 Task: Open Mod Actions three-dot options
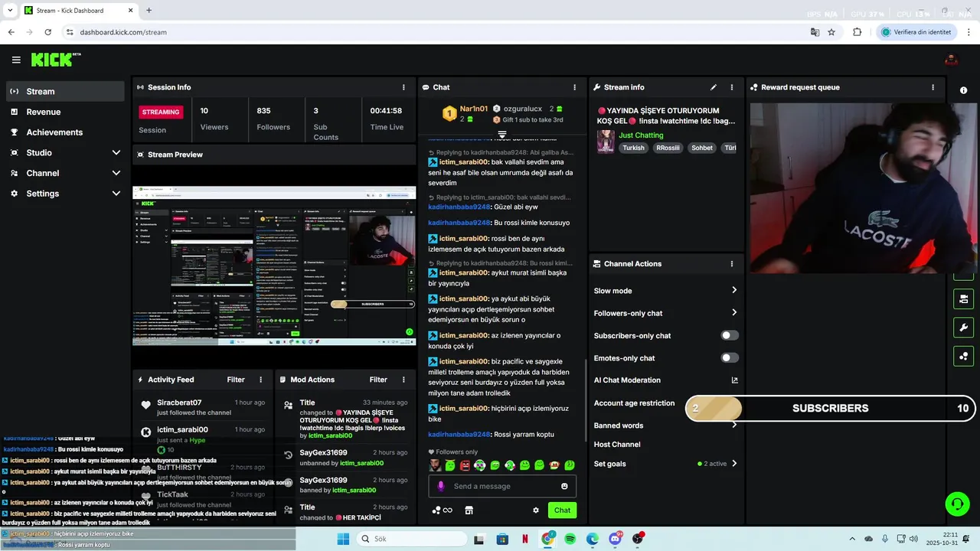[x=403, y=380]
